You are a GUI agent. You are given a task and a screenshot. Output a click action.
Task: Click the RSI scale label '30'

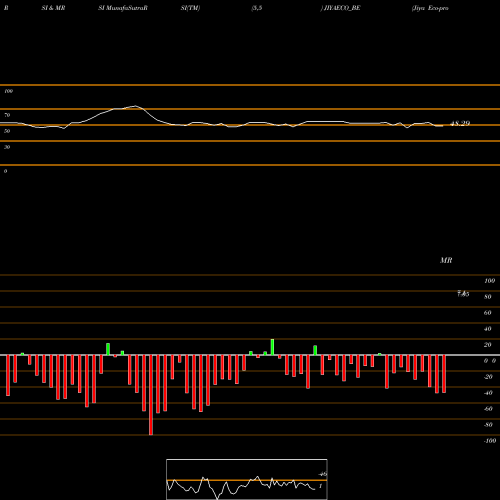[x=7, y=147]
